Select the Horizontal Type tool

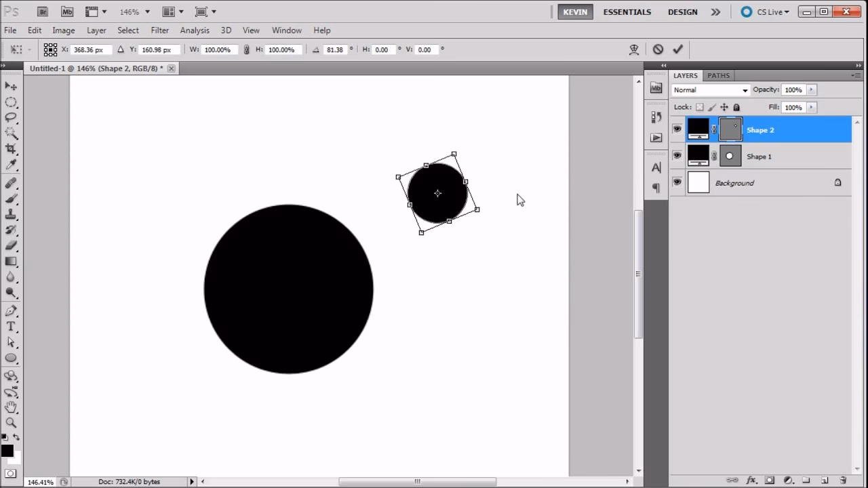coord(11,326)
